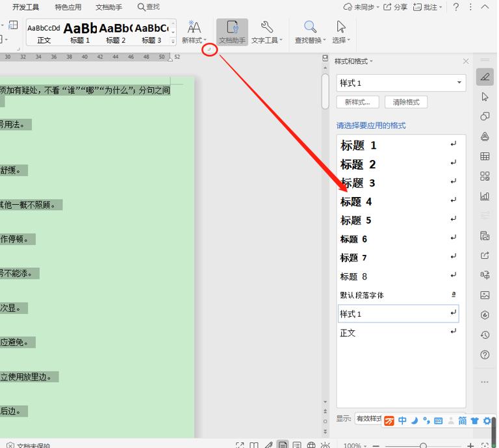The image size is (499, 448).
Task: Apply the 标题 1 style from ribbon gallery
Action: tap(80, 33)
